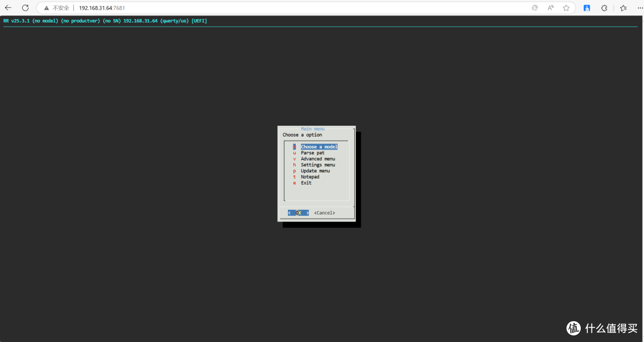Confirm with the OK button
This screenshot has height=342, width=644.
click(299, 213)
